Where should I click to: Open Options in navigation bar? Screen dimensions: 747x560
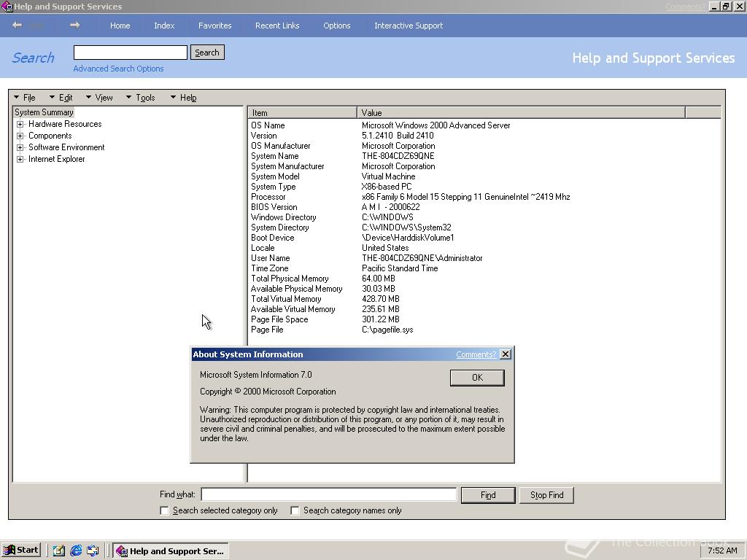(x=337, y=26)
